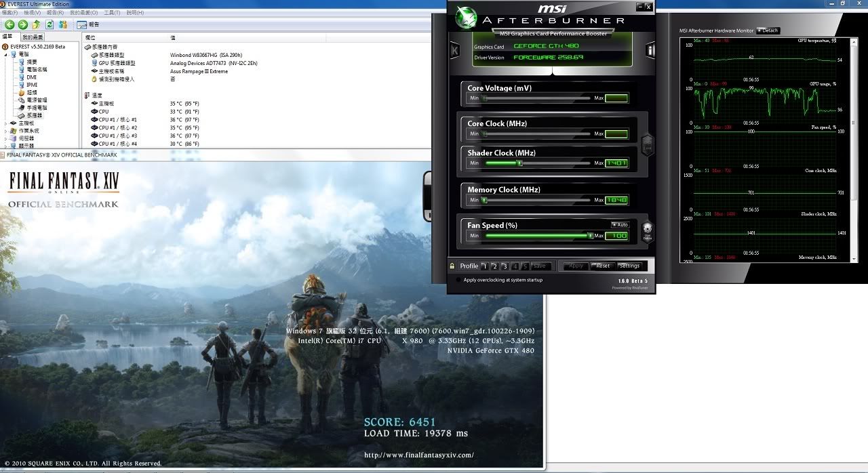868x473 pixels.
Task: Click the profile Save button
Action: click(x=540, y=266)
